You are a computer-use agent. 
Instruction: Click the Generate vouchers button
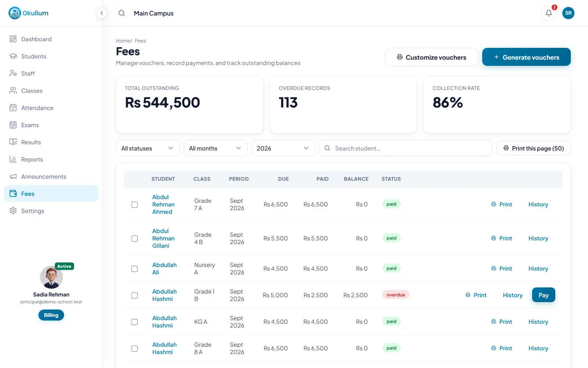point(526,57)
